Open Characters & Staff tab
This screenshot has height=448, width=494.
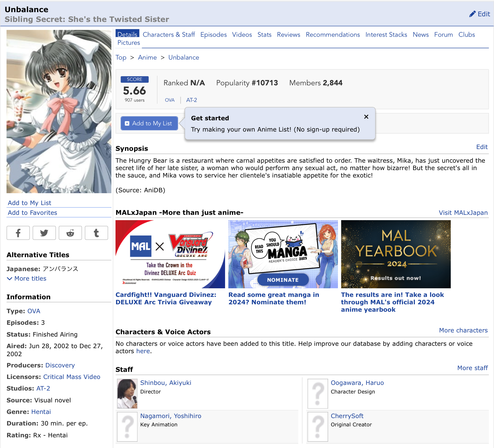169,35
